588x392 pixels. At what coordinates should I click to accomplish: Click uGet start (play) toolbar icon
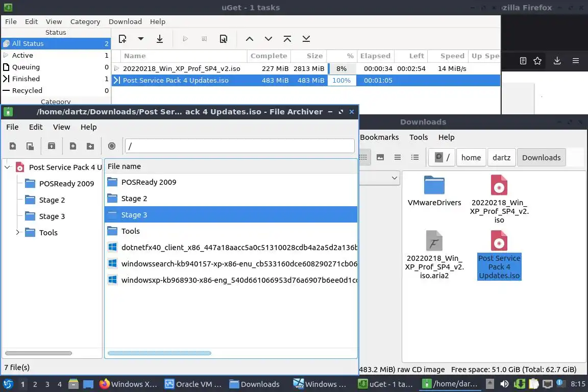(x=185, y=39)
